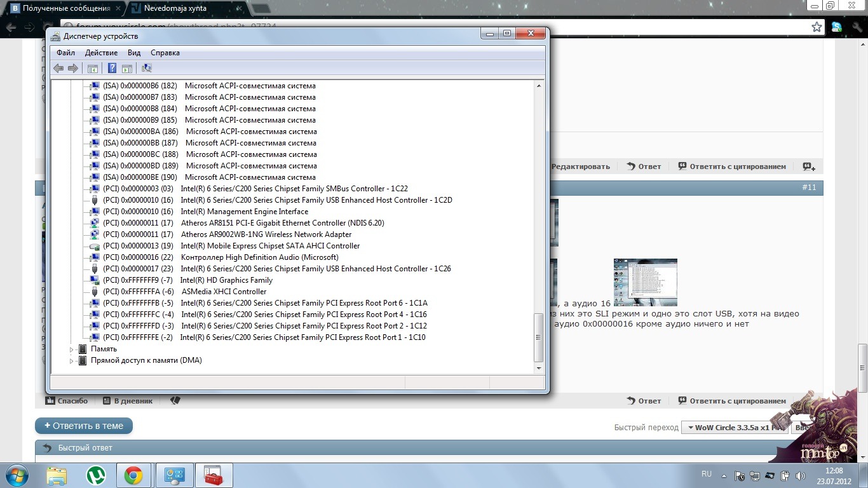Open the Файл menu
868x488 pixels.
[x=65, y=53]
